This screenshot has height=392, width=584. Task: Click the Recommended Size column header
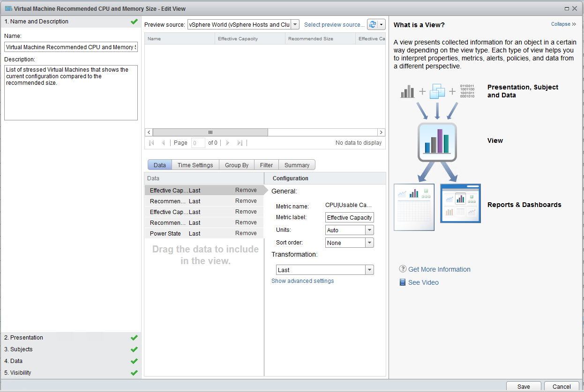(x=320, y=38)
